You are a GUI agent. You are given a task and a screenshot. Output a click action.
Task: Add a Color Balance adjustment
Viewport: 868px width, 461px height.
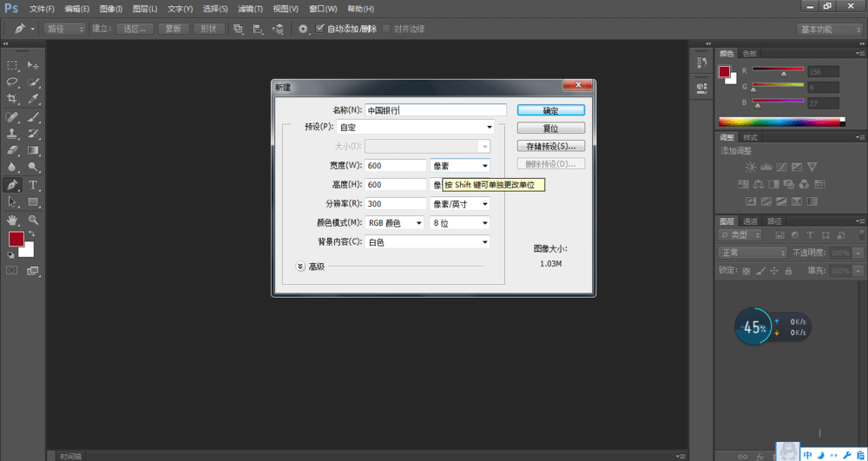(759, 184)
